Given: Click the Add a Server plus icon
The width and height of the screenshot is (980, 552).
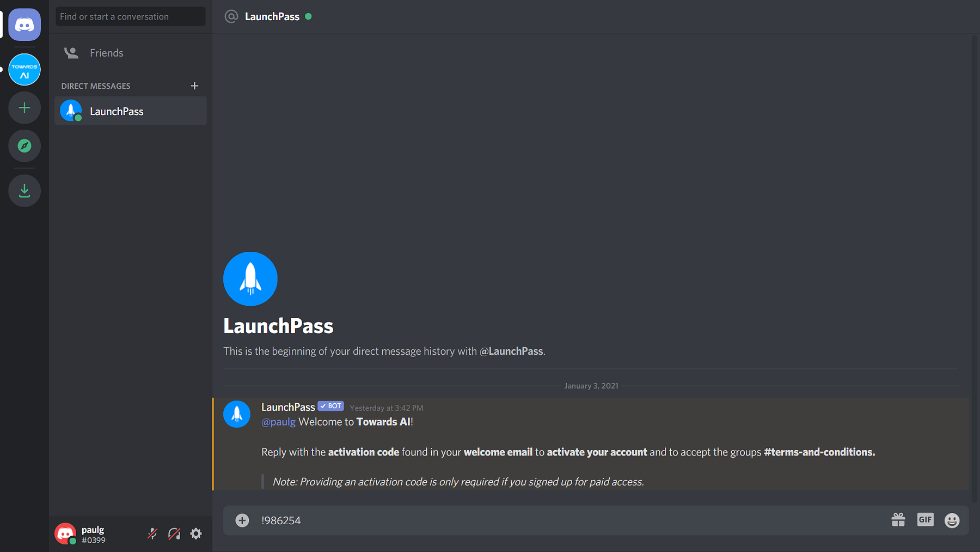Looking at the screenshot, I should tap(24, 108).
